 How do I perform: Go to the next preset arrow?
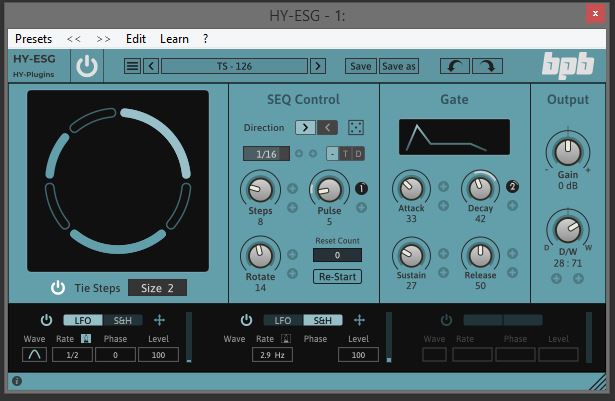318,66
